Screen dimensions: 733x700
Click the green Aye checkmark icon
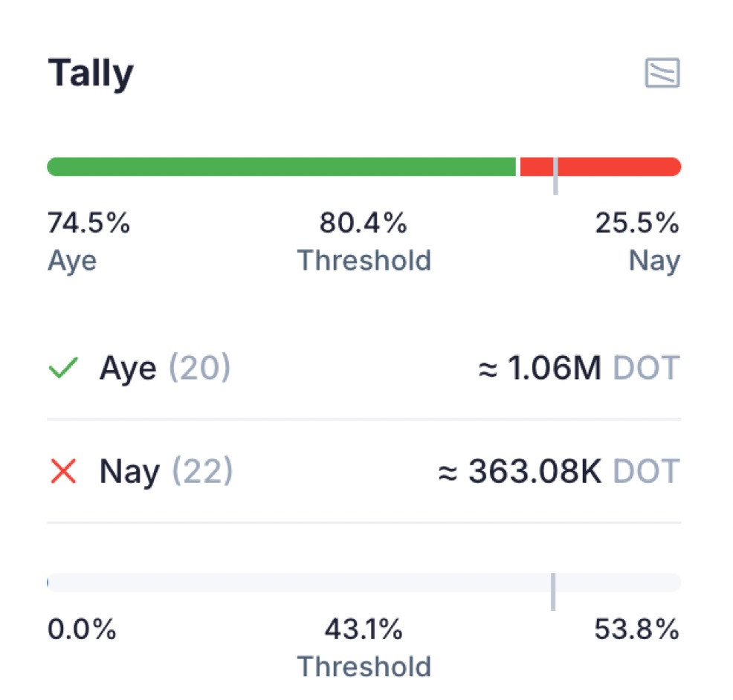(x=63, y=368)
